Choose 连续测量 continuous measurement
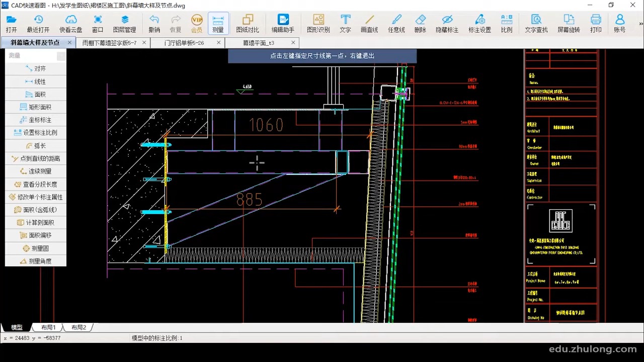Viewport: 644px width, 362px height. [x=36, y=171]
